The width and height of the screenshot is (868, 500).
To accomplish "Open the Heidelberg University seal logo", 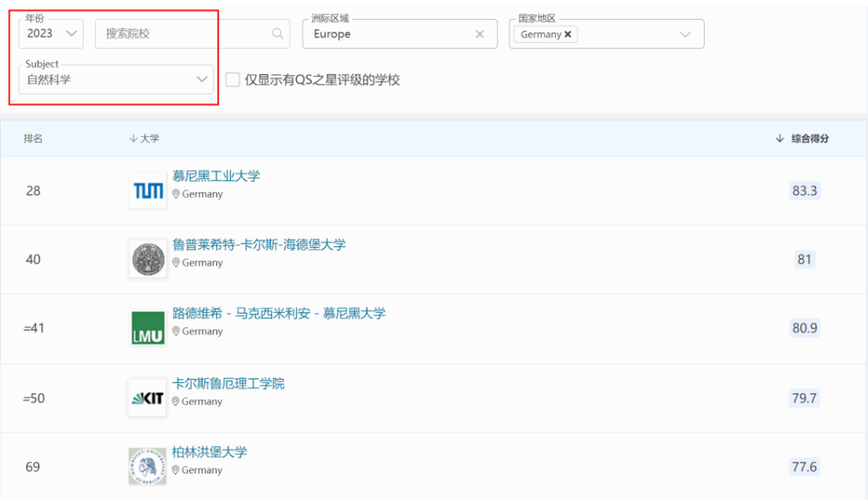I will coord(148,260).
